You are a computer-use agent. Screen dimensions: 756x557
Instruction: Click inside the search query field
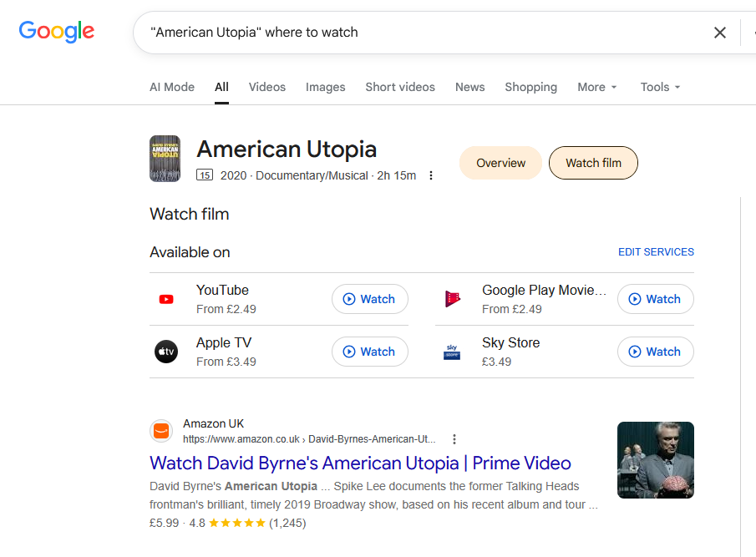[424, 33]
